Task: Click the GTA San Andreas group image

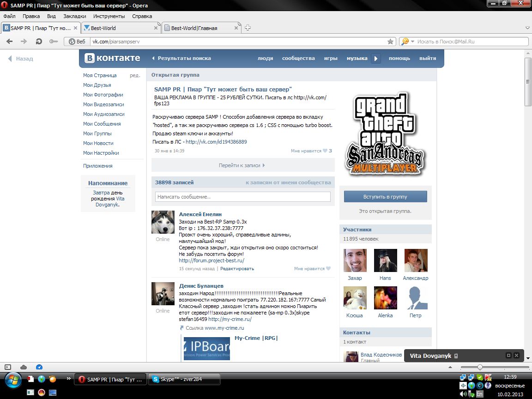Action: (386, 133)
